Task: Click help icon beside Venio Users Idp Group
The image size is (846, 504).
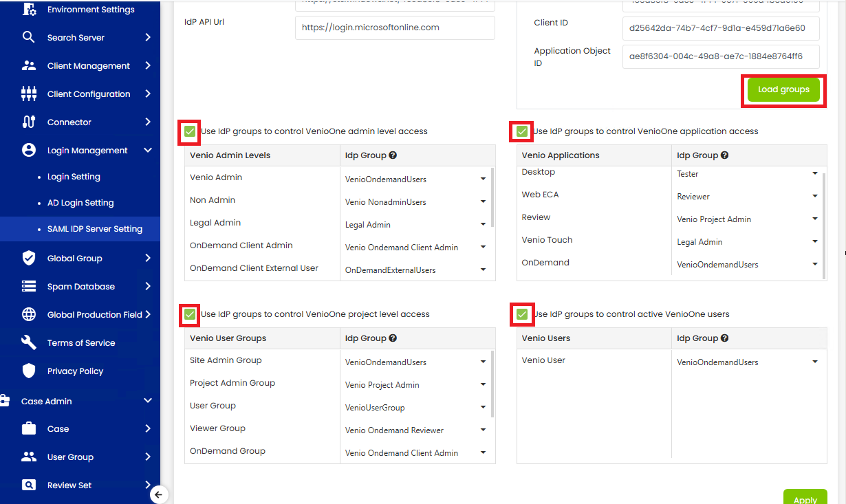Action: 725,338
